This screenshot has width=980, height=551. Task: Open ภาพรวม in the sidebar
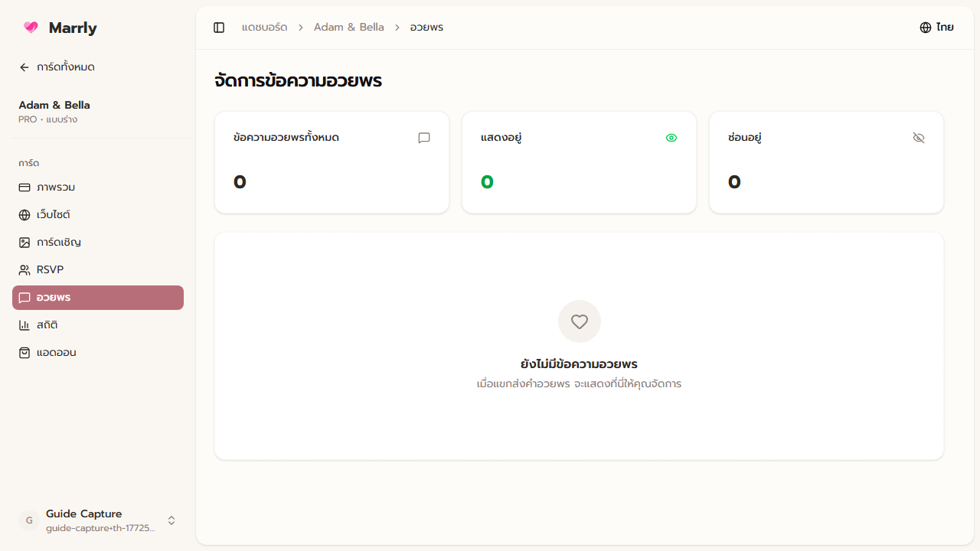(56, 187)
